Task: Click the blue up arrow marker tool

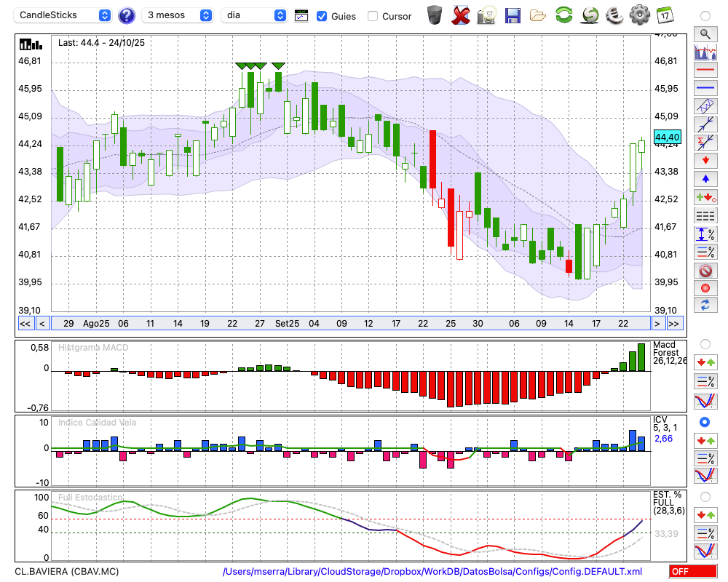Action: pyautogui.click(x=705, y=179)
